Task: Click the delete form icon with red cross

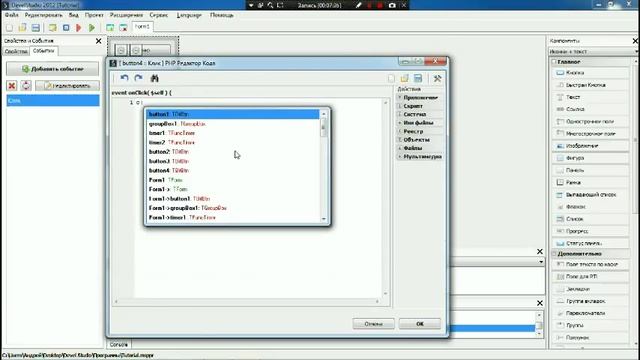Action: pos(123,28)
